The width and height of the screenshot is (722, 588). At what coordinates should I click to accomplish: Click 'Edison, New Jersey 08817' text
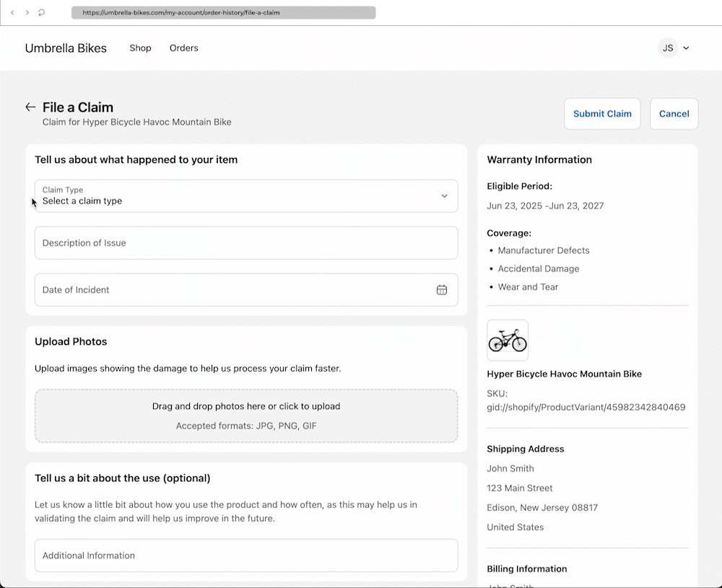click(x=542, y=507)
